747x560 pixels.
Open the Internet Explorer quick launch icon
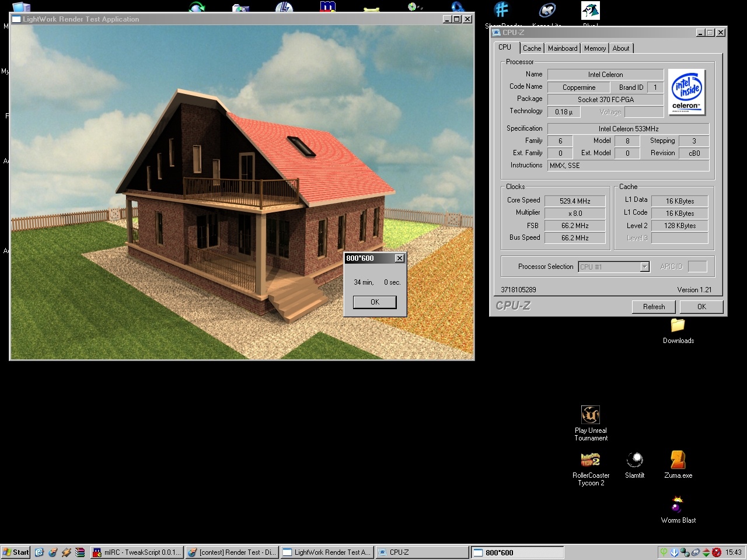pos(39,552)
